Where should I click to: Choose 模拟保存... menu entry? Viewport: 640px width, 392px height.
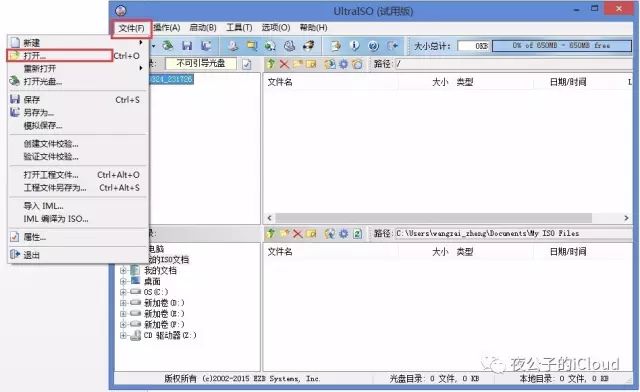click(77, 125)
